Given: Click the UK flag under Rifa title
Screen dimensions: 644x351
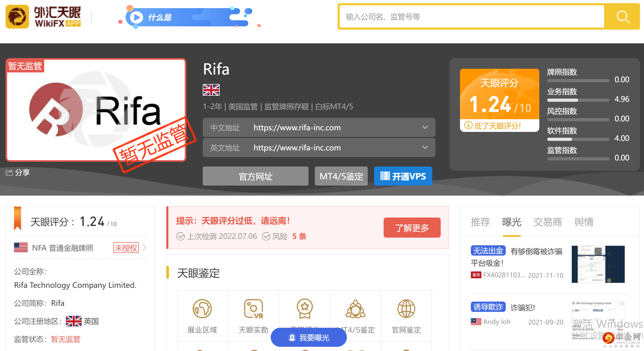Looking at the screenshot, I should [x=211, y=90].
